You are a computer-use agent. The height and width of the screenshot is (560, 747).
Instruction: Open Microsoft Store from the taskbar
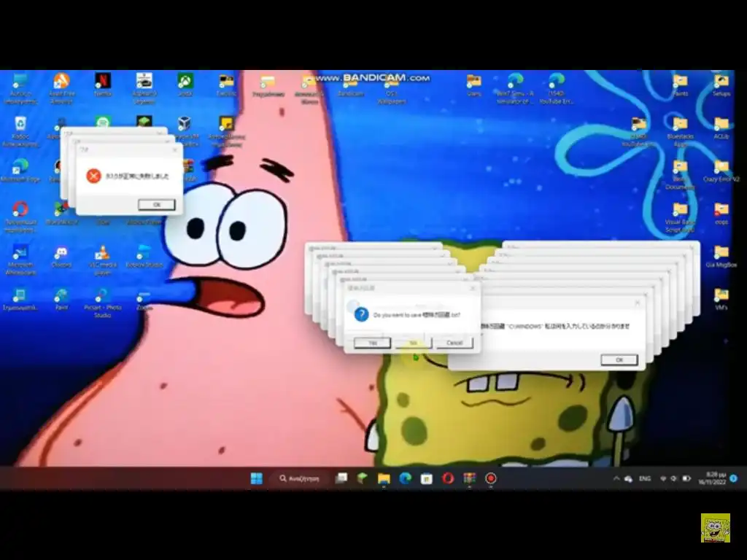[426, 478]
